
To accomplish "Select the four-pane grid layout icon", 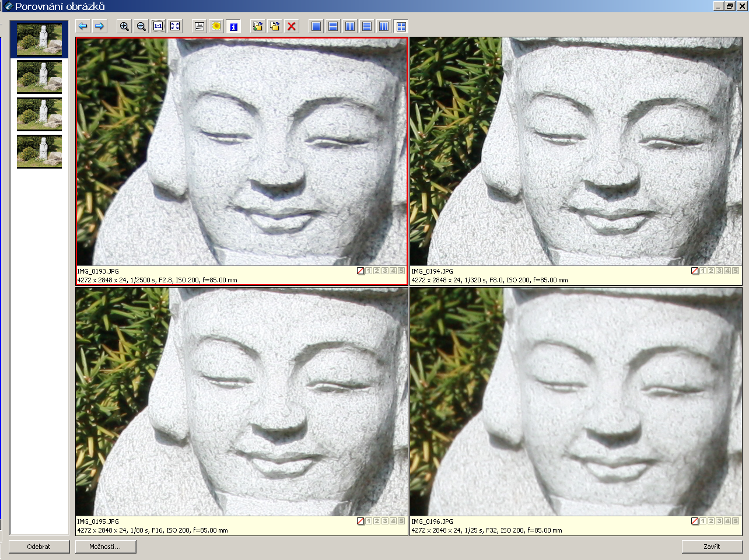I will pos(401,26).
